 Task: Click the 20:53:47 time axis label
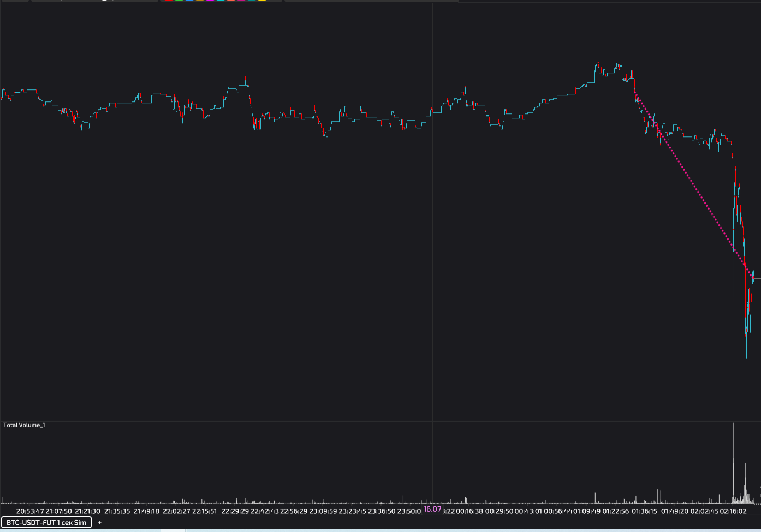(x=30, y=511)
